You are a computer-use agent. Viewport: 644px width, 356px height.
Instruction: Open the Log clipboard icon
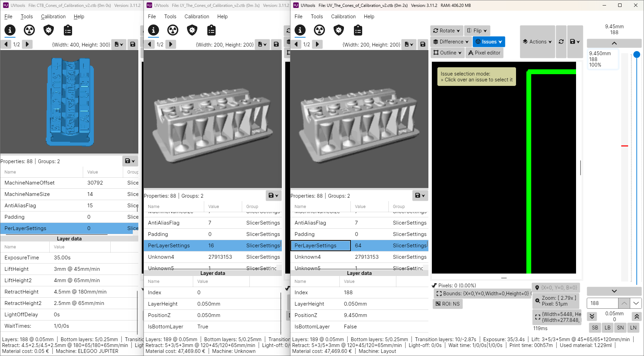click(x=358, y=30)
